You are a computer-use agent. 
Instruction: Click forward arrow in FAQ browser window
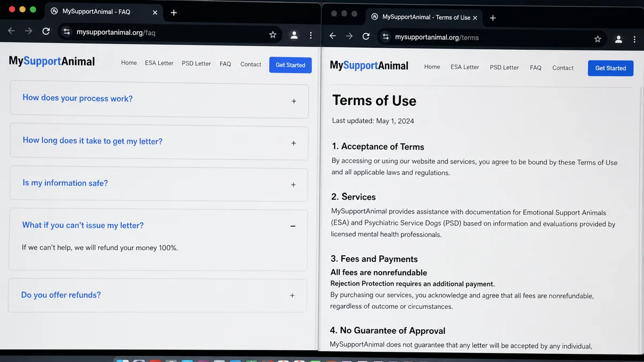point(28,31)
